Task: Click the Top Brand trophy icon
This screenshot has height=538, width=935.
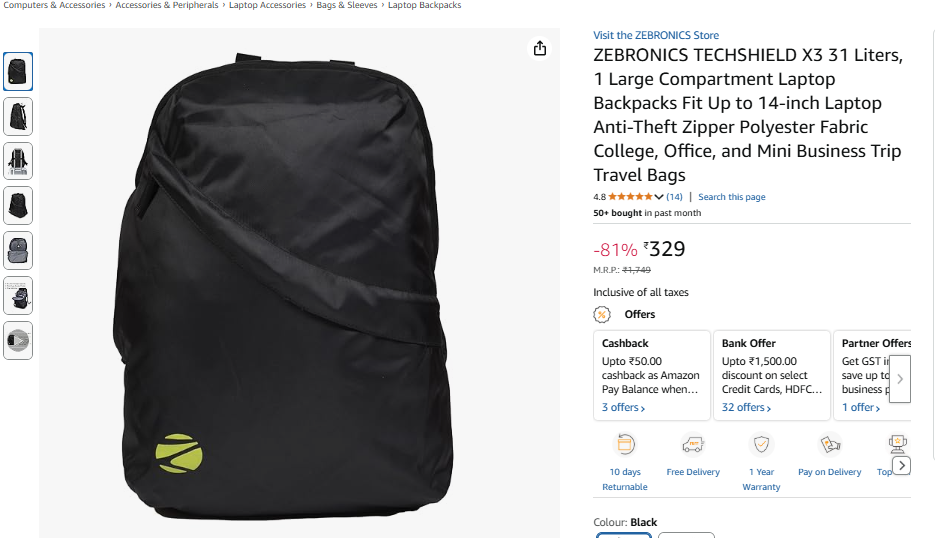Action: point(897,444)
